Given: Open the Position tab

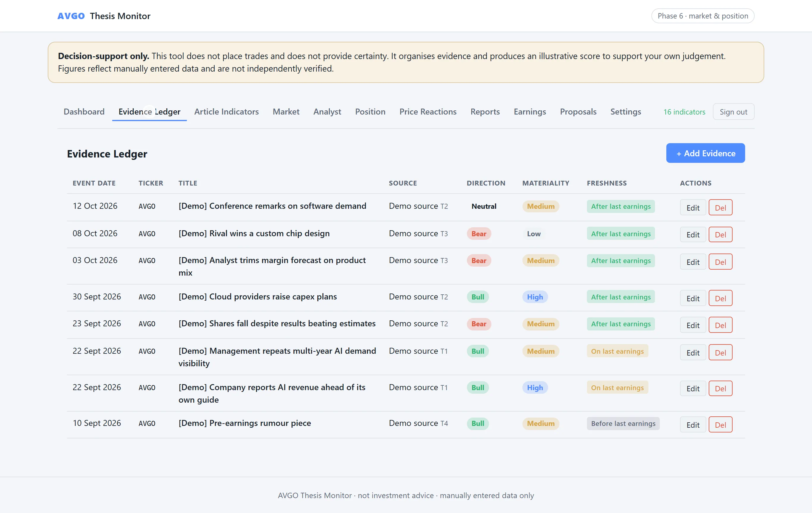Looking at the screenshot, I should point(370,112).
